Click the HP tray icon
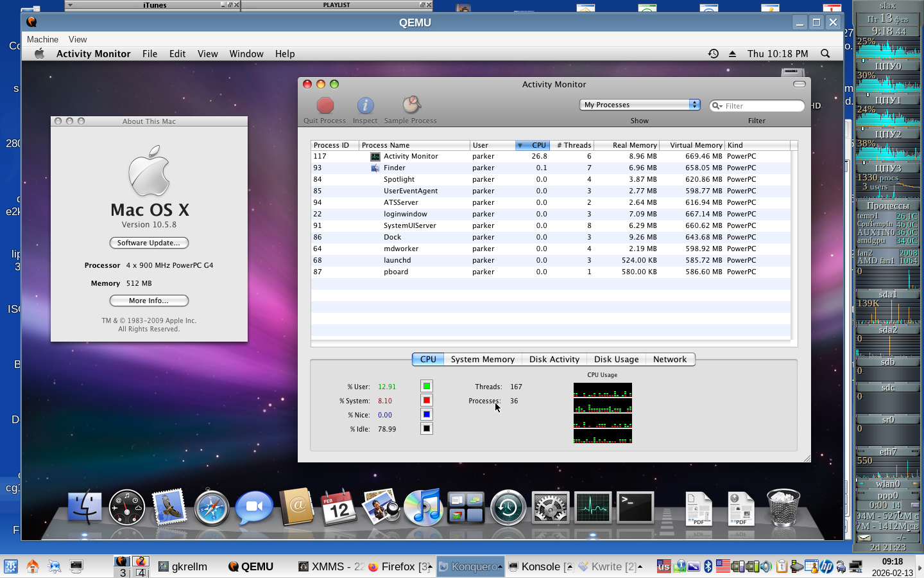The height and width of the screenshot is (578, 924). 826,566
